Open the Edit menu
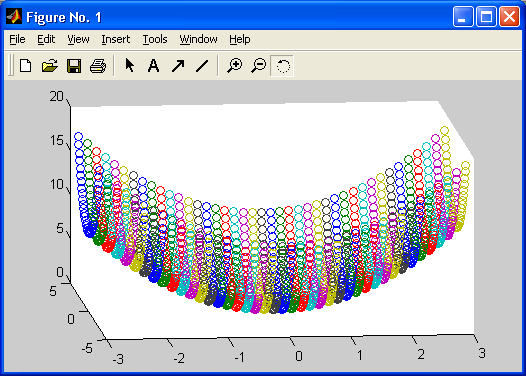The height and width of the screenshot is (376, 526). 46,39
